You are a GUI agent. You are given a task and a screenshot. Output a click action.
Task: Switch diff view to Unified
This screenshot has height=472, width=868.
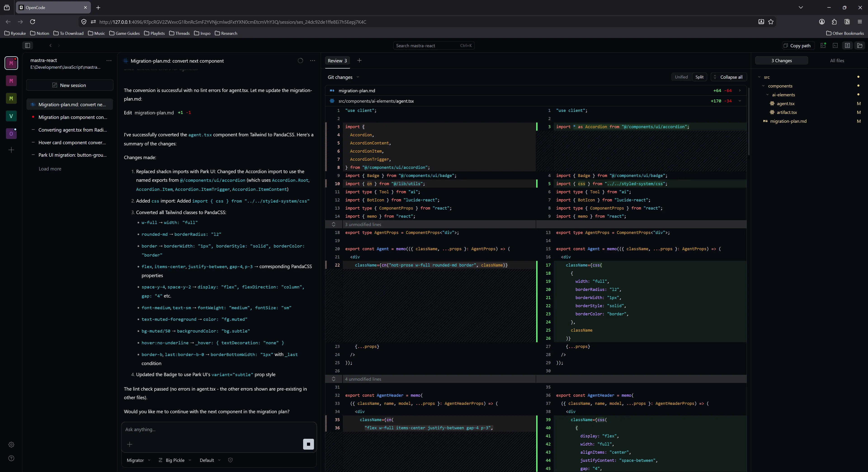681,77
